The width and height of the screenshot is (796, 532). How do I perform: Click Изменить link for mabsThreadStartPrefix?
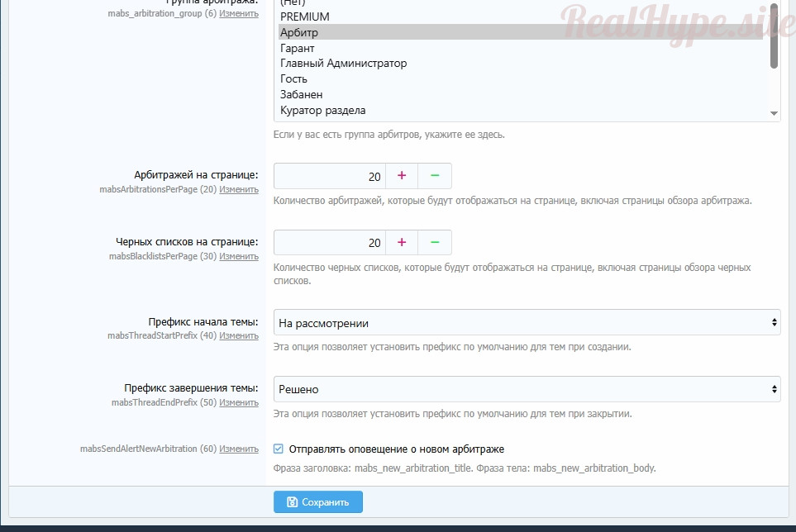[239, 336]
